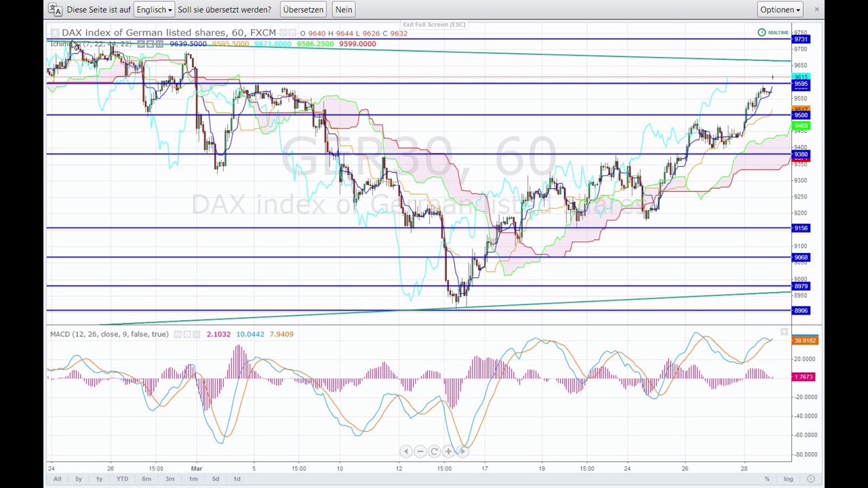
Task: Click the MACD histogram value 2.1032
Action: pos(218,334)
